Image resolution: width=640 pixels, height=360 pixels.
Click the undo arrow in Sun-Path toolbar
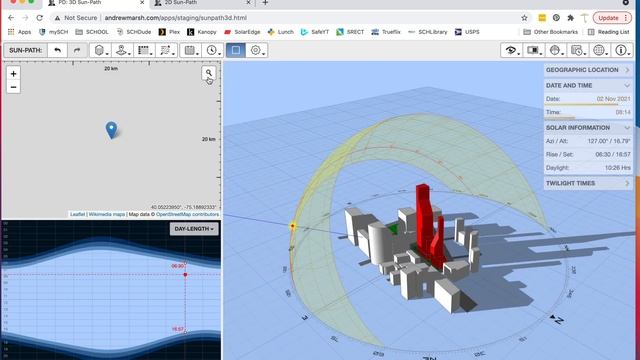(58, 50)
